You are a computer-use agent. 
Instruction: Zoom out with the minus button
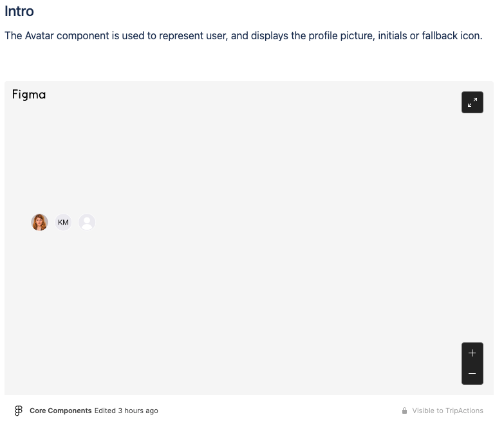tap(472, 374)
